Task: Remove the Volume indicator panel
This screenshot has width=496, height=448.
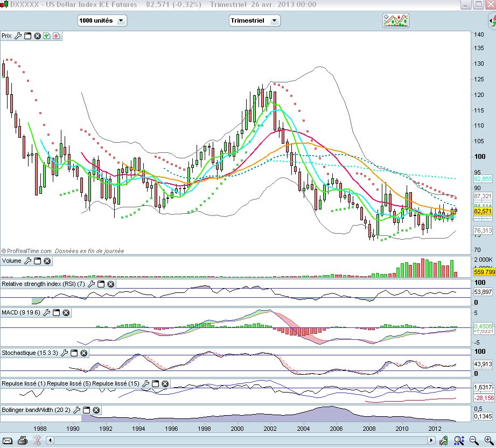Action: point(47,261)
